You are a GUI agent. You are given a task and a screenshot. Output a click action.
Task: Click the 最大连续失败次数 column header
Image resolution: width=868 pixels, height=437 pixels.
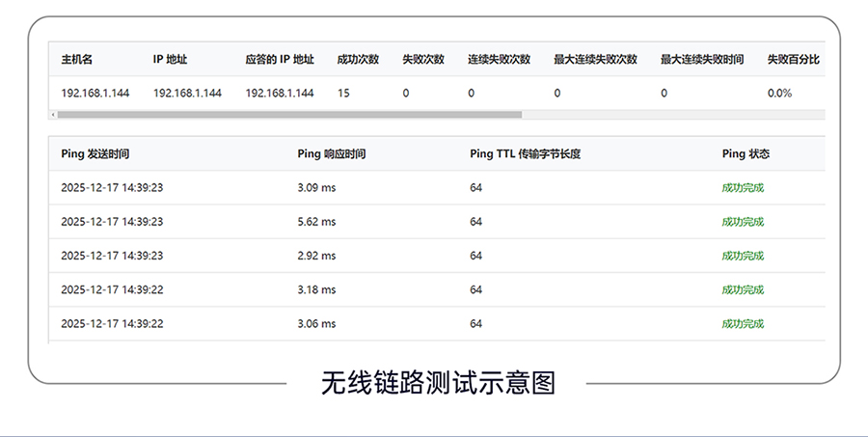(595, 59)
